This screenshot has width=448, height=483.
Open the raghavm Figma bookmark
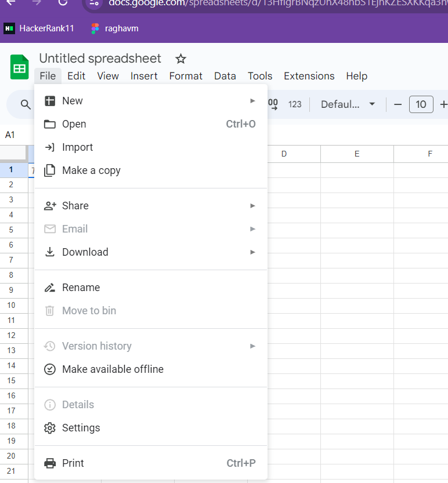pyautogui.click(x=115, y=28)
